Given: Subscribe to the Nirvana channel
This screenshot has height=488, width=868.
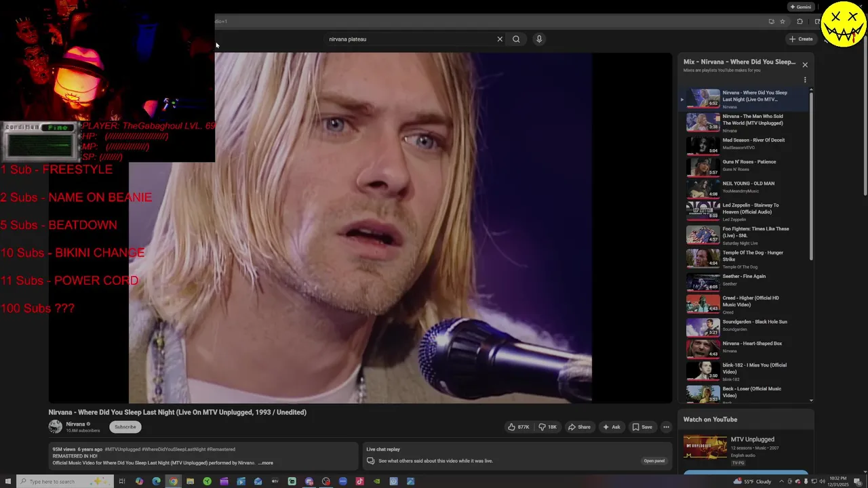Looking at the screenshot, I should pos(125,427).
